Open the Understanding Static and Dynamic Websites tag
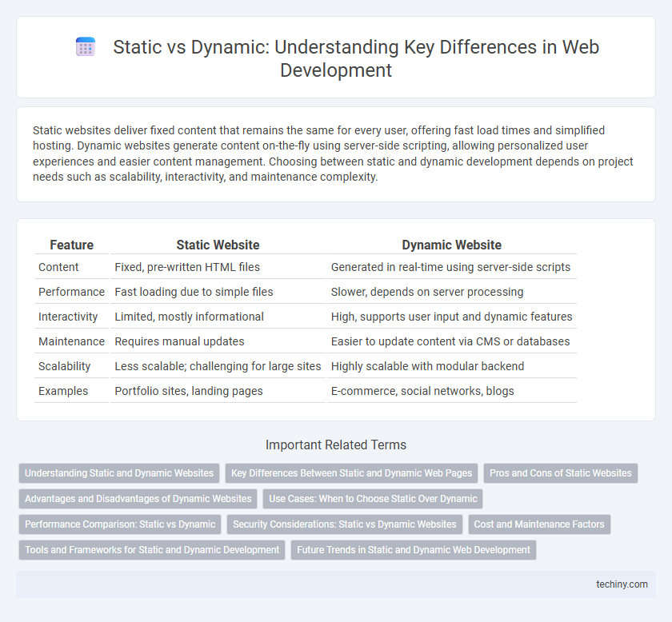This screenshot has width=672, height=622. (x=119, y=473)
